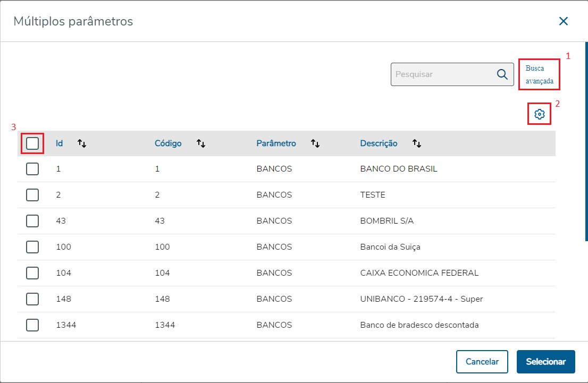Sort by Parâmetro column arrows

click(315, 143)
